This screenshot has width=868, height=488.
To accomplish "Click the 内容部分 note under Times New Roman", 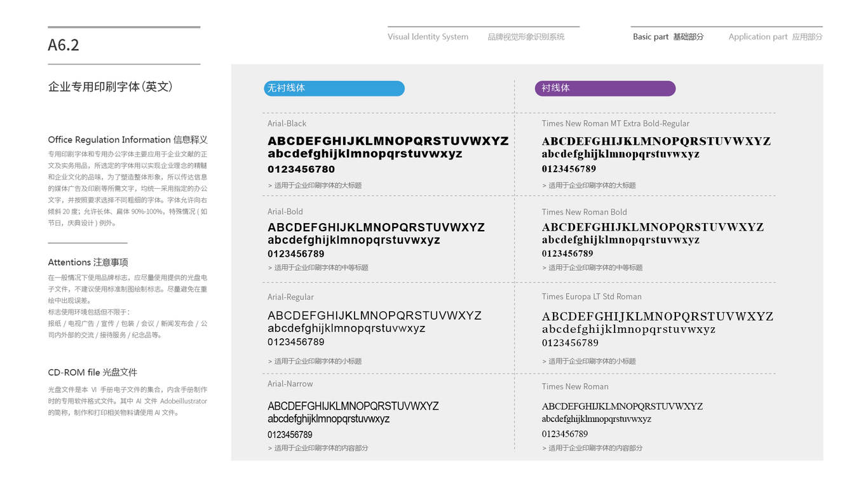I will pos(592,448).
